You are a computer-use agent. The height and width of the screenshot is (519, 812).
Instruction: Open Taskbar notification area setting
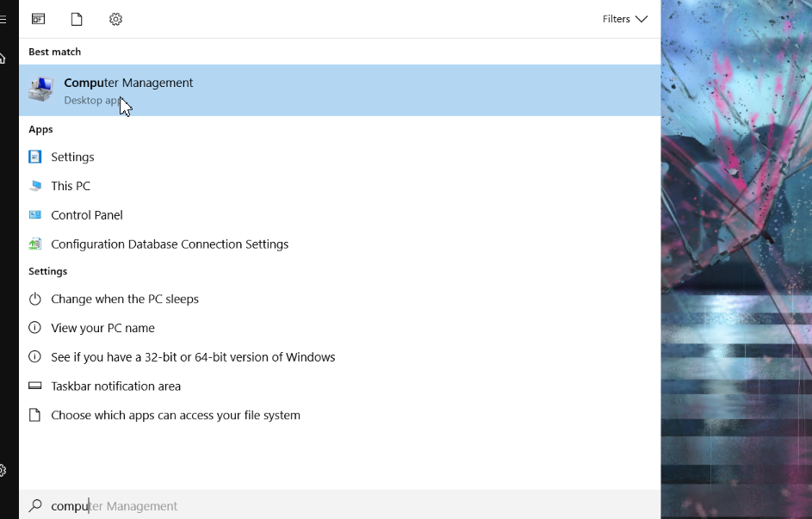(340, 386)
